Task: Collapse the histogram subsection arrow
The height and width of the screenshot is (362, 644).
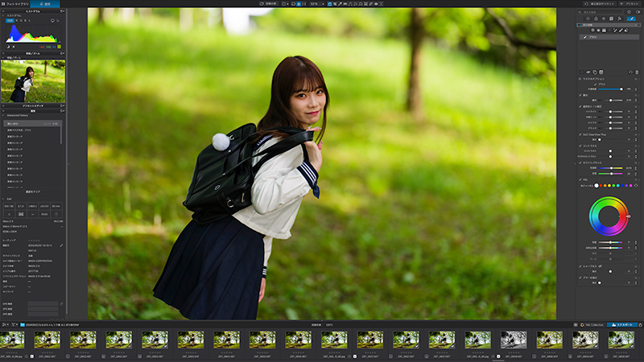Action: pyautogui.click(x=3, y=15)
